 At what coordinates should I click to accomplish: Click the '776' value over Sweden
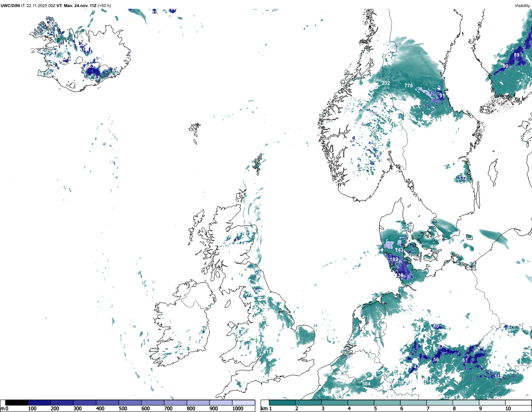(x=409, y=86)
